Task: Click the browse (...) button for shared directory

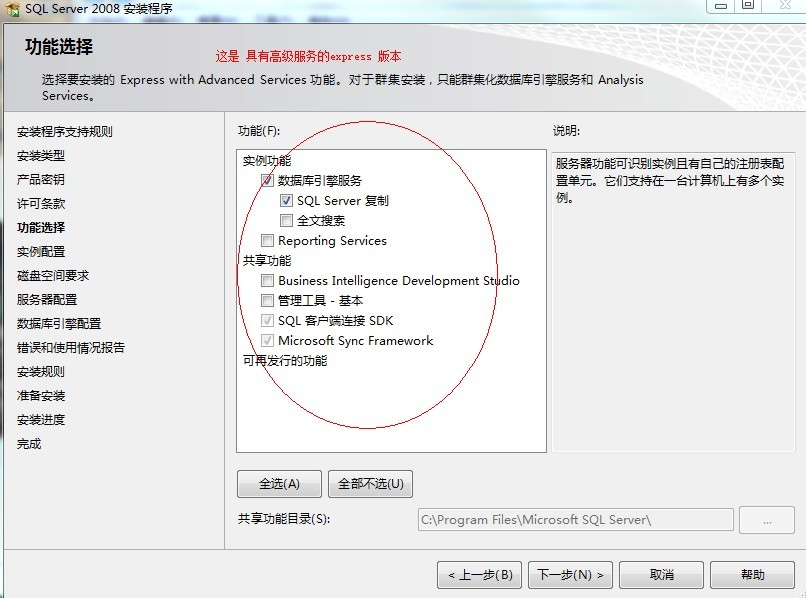Action: click(767, 520)
